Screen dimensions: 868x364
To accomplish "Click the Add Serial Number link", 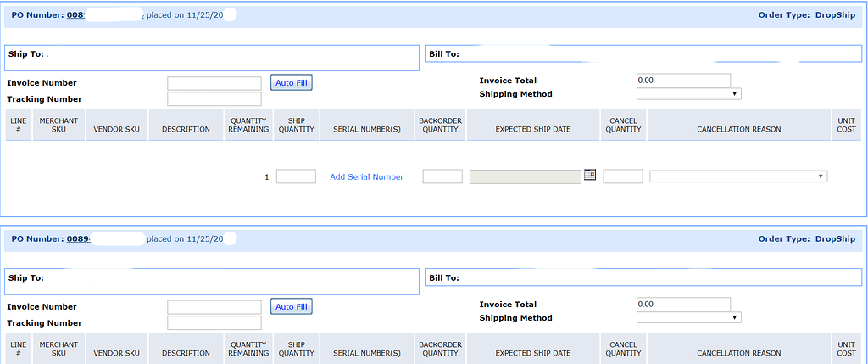I will [x=366, y=176].
